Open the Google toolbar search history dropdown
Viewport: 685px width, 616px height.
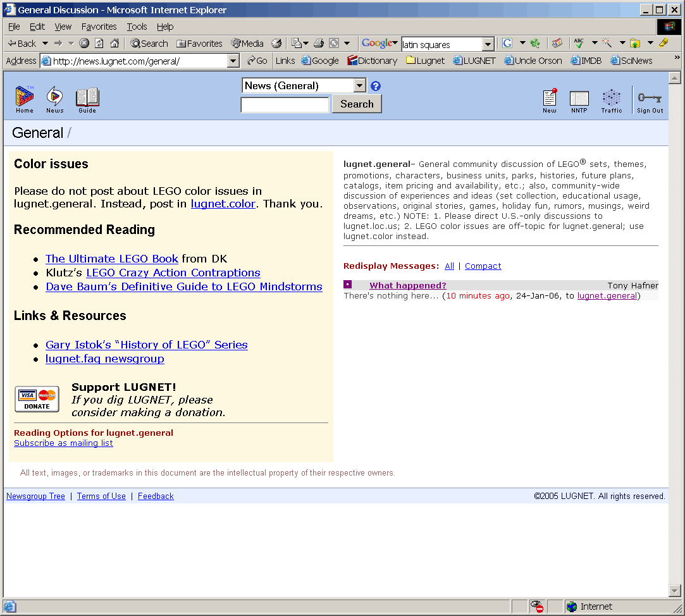click(x=488, y=44)
